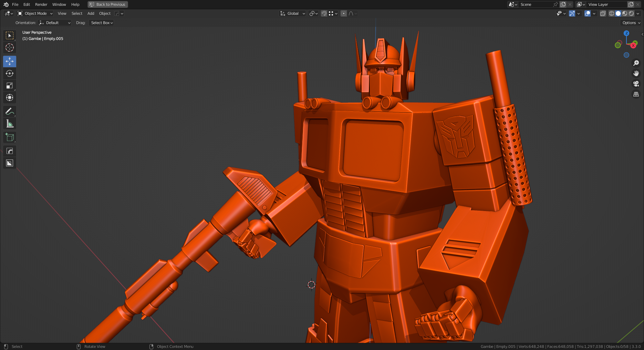Screen dimensions: 644x350
Task: Create a new scene with the duplicate icon
Action: point(563,4)
